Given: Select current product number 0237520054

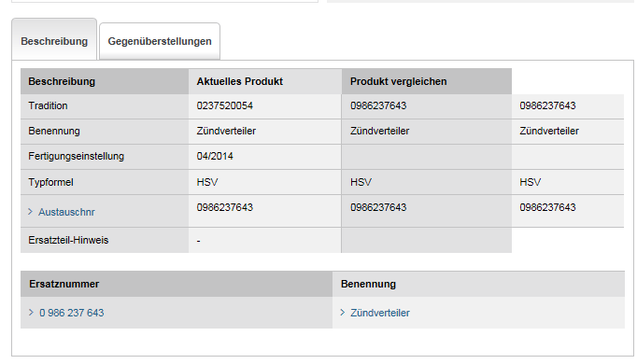Looking at the screenshot, I should coord(225,105).
